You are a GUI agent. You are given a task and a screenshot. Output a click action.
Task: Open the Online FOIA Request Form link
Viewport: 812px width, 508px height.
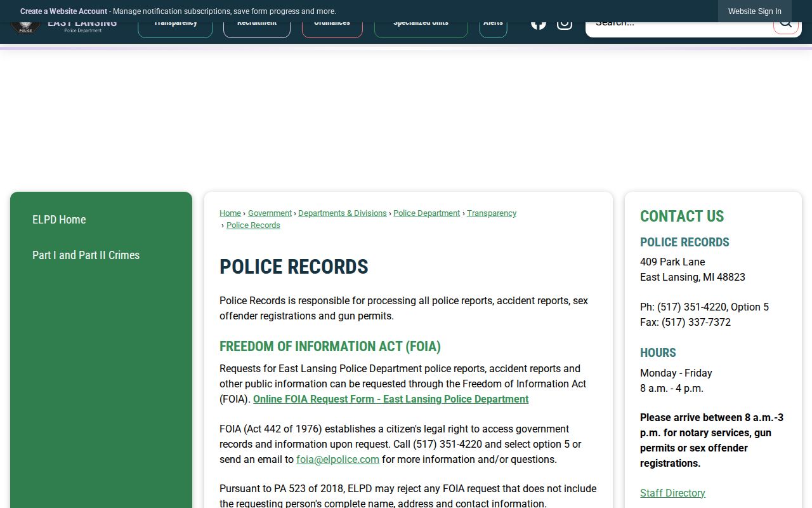pyautogui.click(x=391, y=399)
